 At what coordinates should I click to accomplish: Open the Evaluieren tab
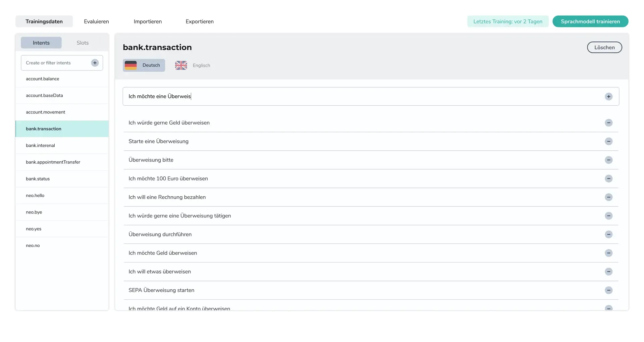[x=96, y=21]
